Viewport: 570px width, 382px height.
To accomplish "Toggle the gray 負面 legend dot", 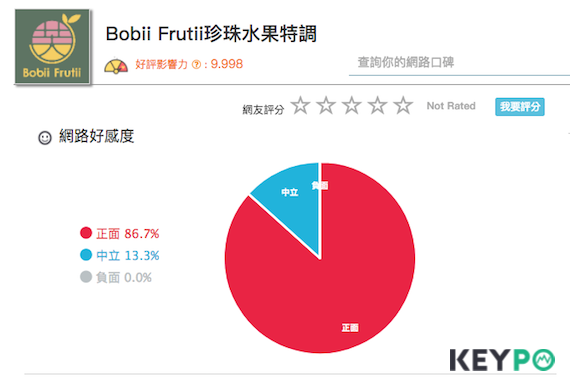I will [x=86, y=277].
